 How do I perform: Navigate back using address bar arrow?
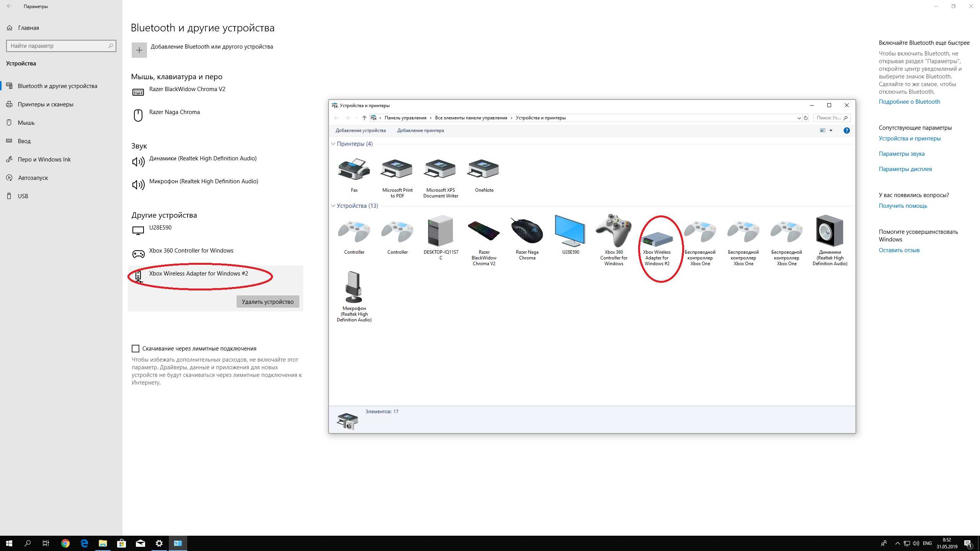point(336,118)
